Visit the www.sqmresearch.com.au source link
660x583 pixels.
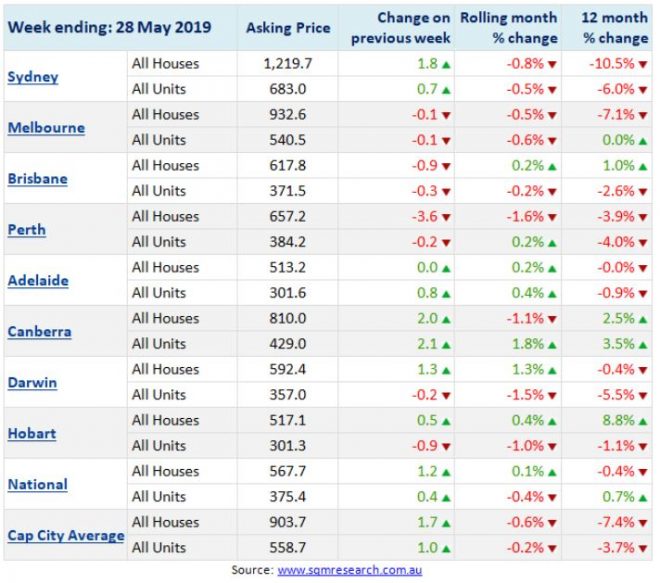tap(348, 569)
